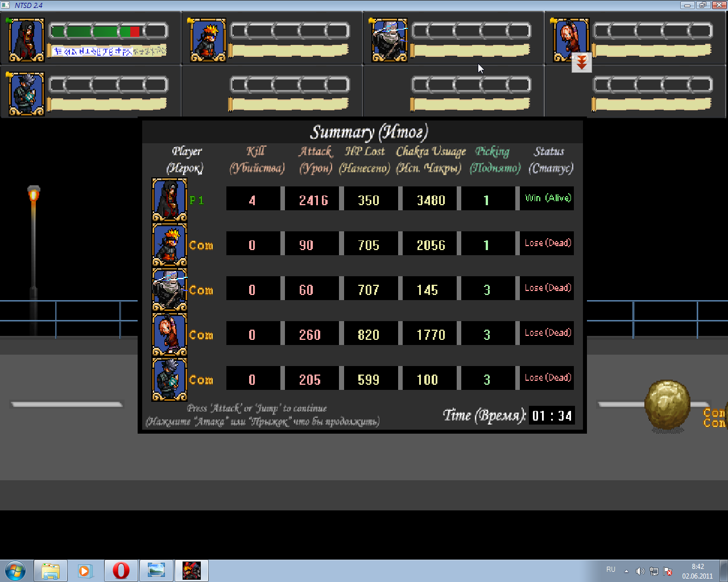
Task: Click the Chakra Usage column header
Action: click(x=431, y=159)
